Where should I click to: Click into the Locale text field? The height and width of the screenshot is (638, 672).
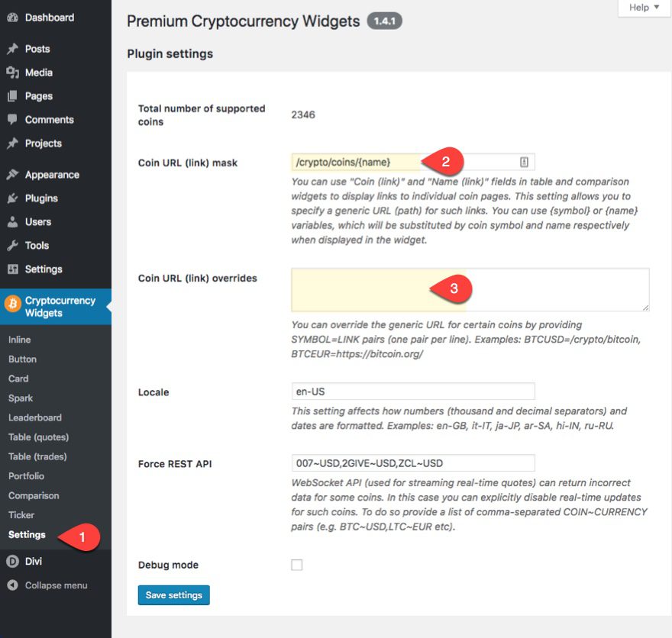(x=412, y=391)
